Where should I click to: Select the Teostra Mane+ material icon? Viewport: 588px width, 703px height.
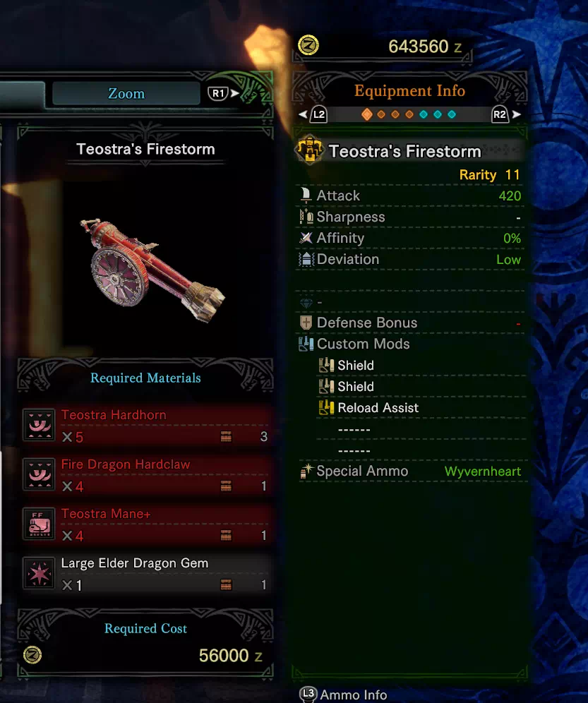pyautogui.click(x=39, y=523)
